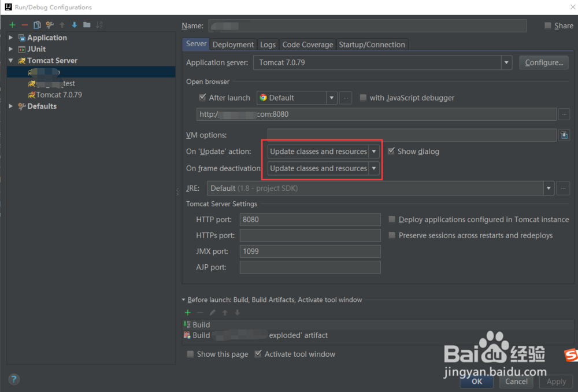Move before-launch task up arrow
The image size is (578, 392).
click(225, 313)
